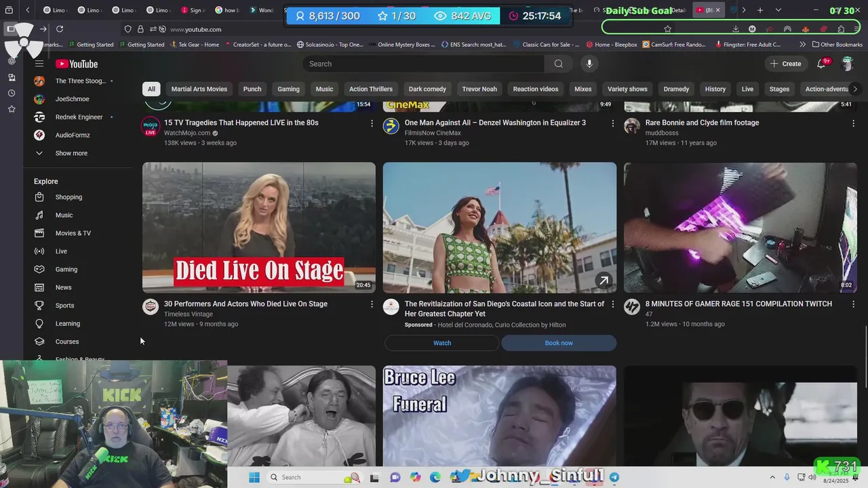Open the Tek Gear - Home bookmark
This screenshot has height=488, width=868.
[194, 45]
